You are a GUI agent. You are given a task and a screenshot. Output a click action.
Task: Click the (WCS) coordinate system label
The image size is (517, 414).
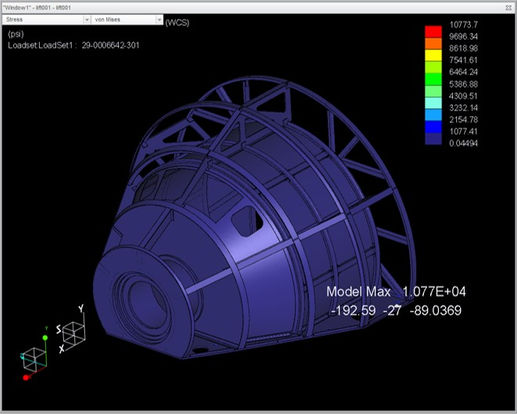point(177,23)
